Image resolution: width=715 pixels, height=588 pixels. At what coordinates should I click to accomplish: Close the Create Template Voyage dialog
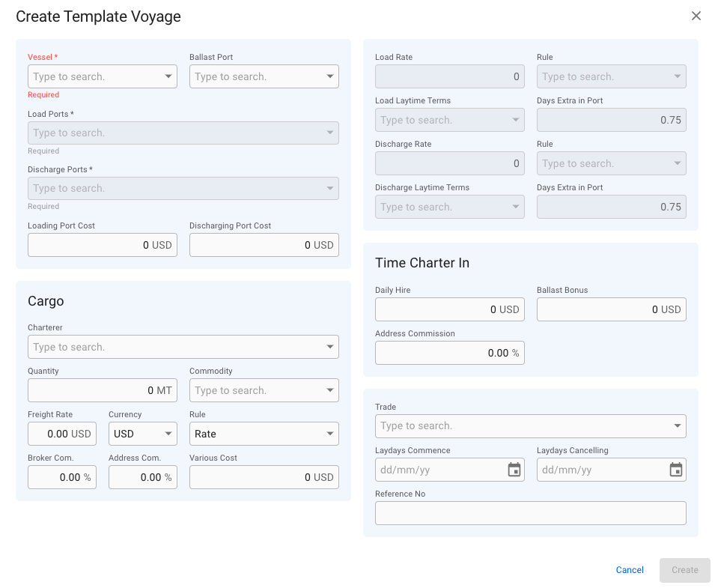click(x=696, y=16)
